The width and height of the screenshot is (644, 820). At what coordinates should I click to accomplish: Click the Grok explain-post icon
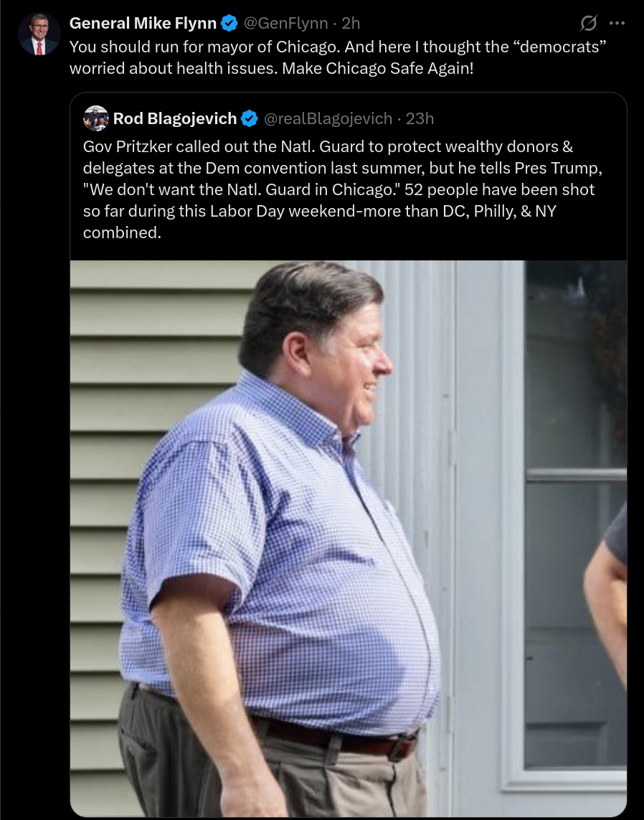coord(588,23)
